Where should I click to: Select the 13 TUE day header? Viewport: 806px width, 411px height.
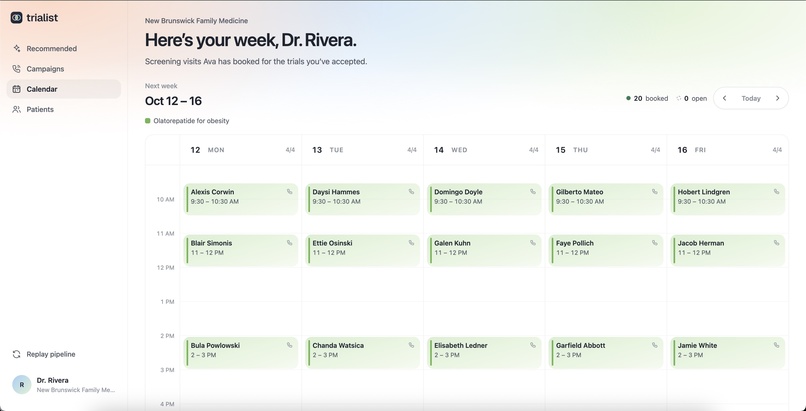pyautogui.click(x=362, y=150)
